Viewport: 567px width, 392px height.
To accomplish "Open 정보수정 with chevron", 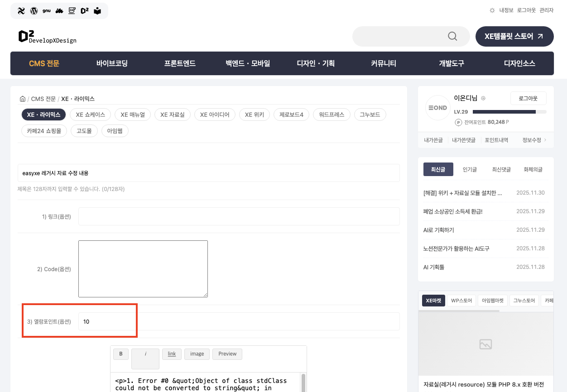I will coord(534,140).
